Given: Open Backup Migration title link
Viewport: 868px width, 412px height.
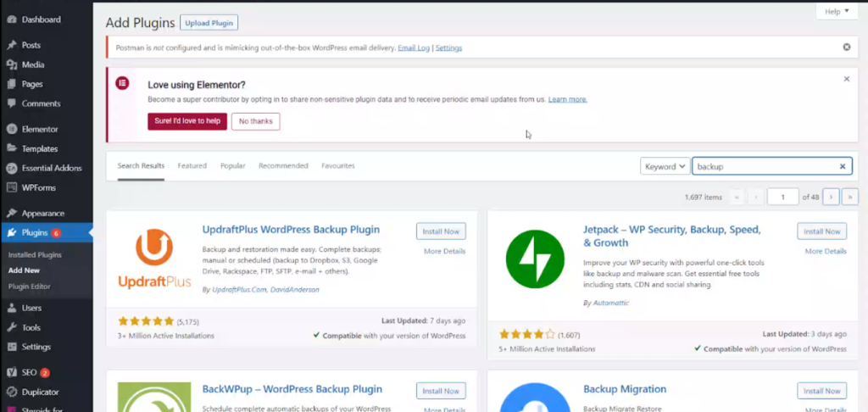Looking at the screenshot, I should coord(625,389).
